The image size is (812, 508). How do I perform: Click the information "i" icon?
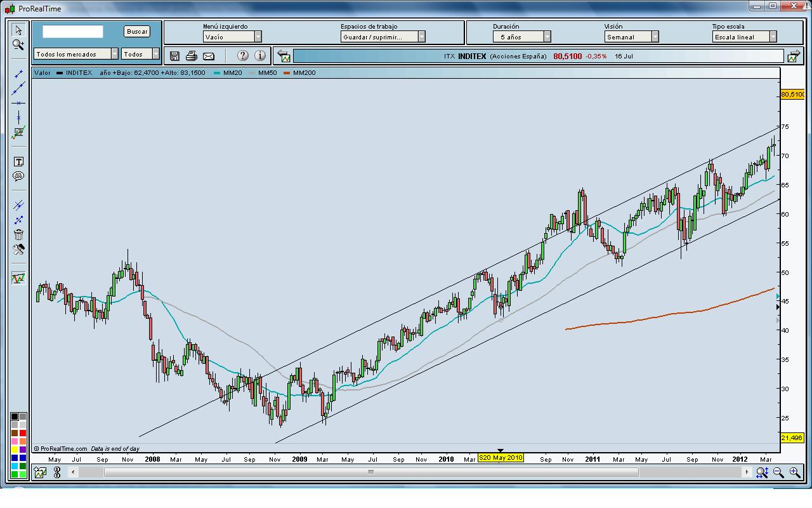(260, 56)
